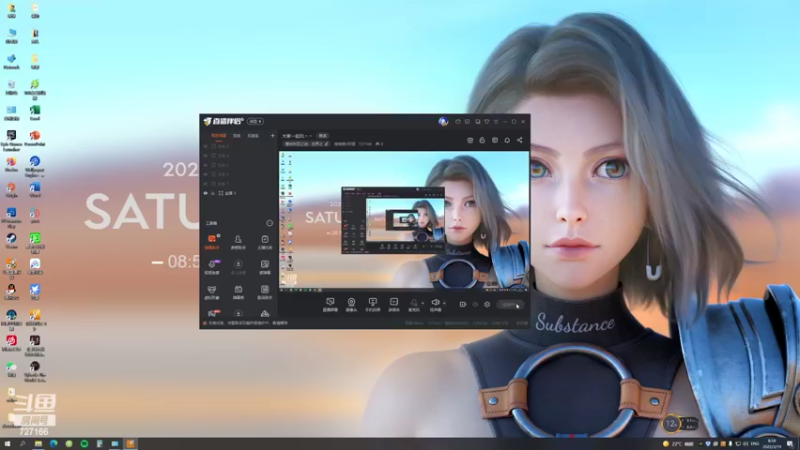Click the floating speed ball showing 12
This screenshot has width=800, height=450.
pyautogui.click(x=671, y=423)
